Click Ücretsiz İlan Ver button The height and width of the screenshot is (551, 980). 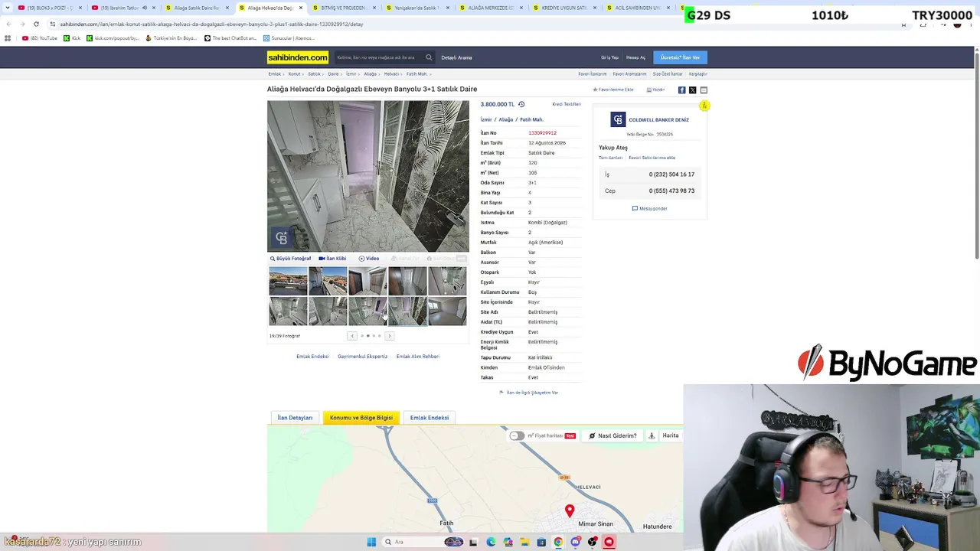click(680, 57)
